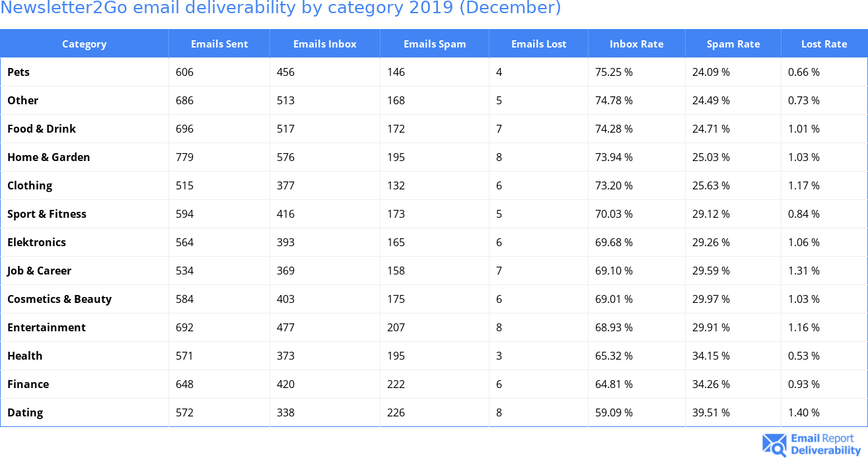Sort by the Emails Spam column header
Viewport: 868px width, 458px height.
(x=434, y=44)
